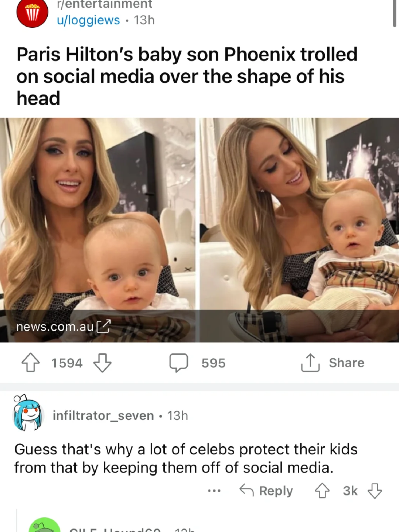Click the Share button label
The height and width of the screenshot is (532, 399).
click(x=347, y=363)
